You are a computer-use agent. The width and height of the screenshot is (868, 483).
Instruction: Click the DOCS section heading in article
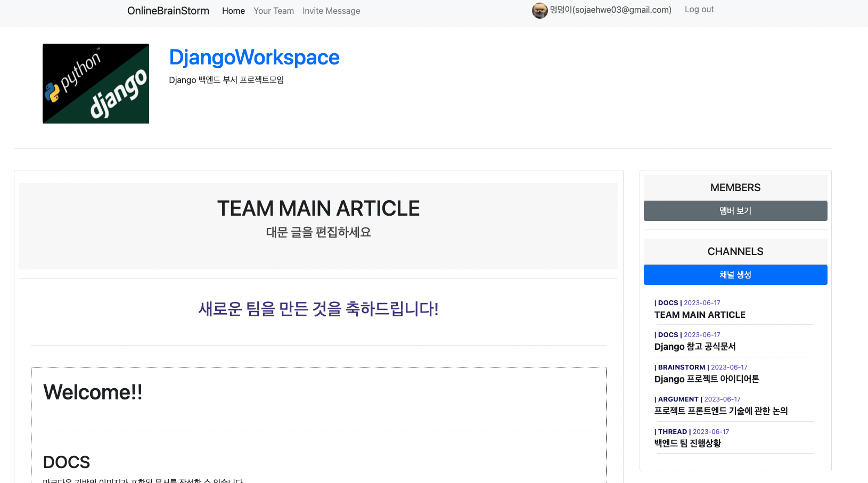click(x=67, y=462)
